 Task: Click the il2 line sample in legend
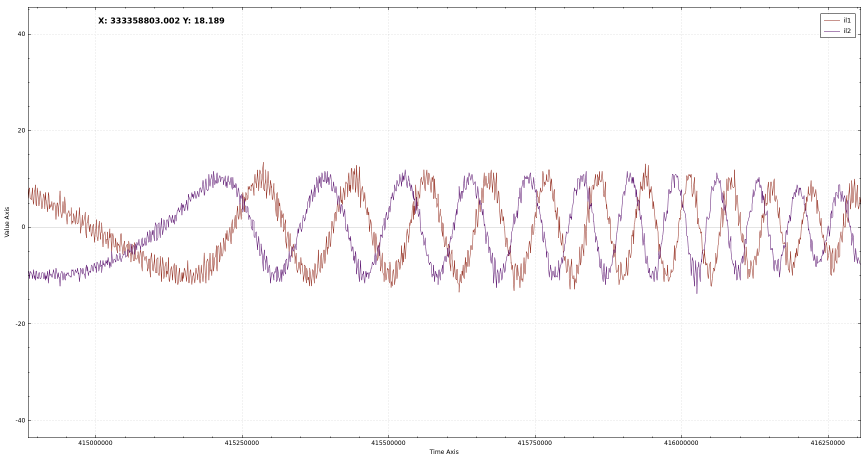click(x=831, y=31)
